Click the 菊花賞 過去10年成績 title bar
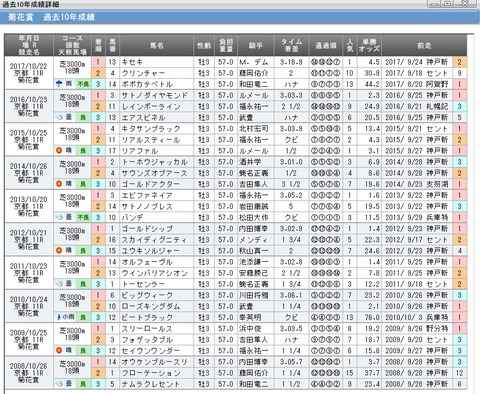This screenshot has width=480, height=394. click(240, 17)
